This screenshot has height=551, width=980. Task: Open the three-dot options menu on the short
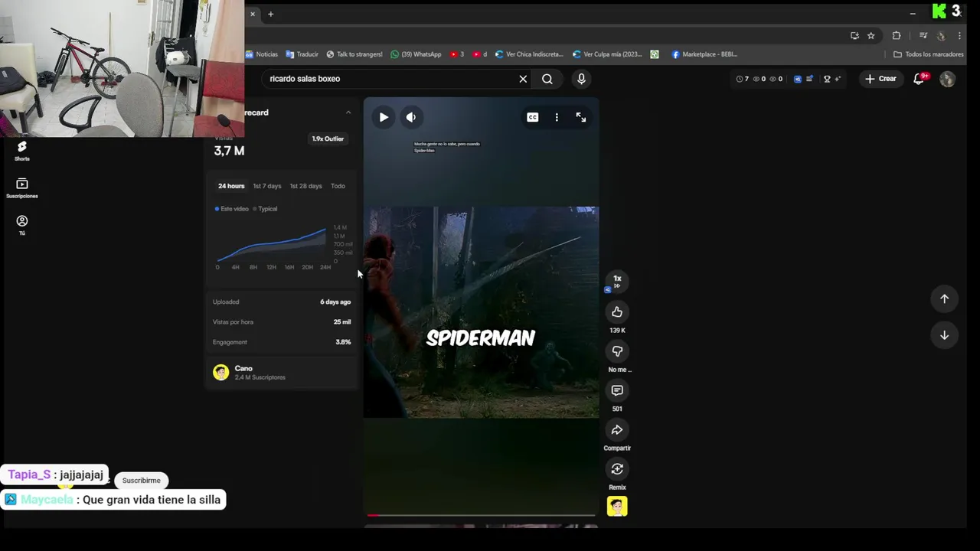click(x=557, y=117)
